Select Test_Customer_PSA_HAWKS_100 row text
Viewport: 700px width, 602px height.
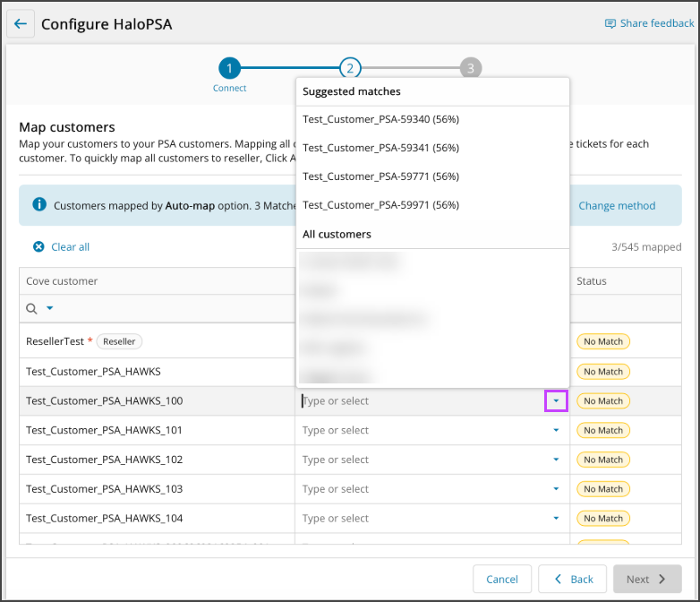coord(105,401)
